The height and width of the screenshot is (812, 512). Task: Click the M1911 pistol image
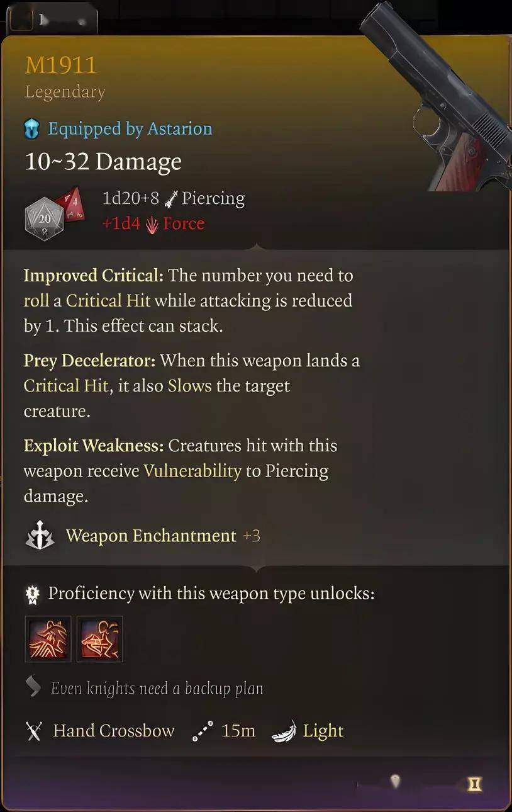tap(436, 94)
